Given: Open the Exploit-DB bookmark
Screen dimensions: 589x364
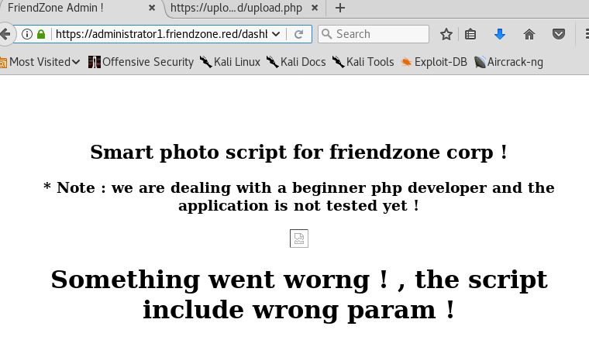Looking at the screenshot, I should coord(434,62).
